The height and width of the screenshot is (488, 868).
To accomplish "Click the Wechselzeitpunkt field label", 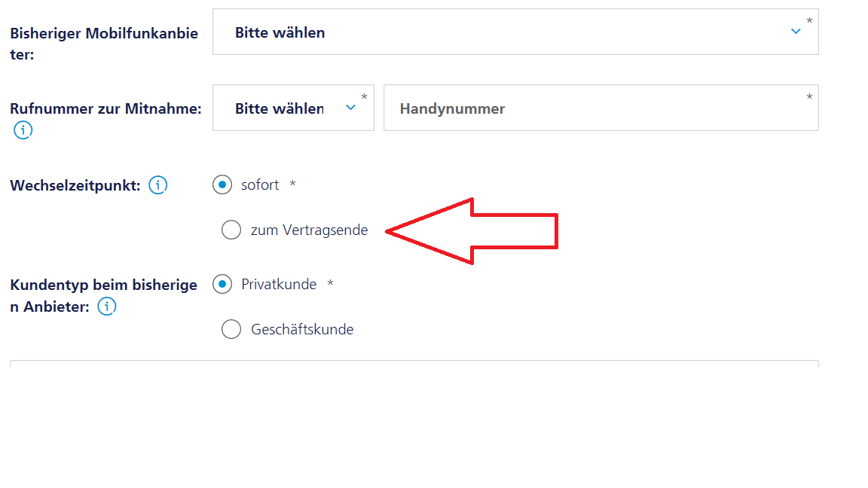I will click(x=75, y=185).
